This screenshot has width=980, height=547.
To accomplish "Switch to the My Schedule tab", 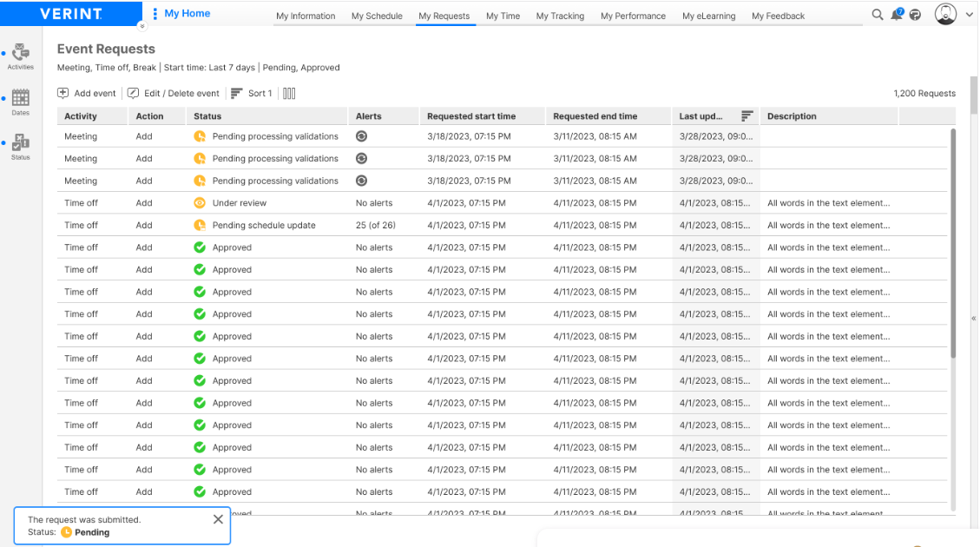I will click(x=377, y=16).
